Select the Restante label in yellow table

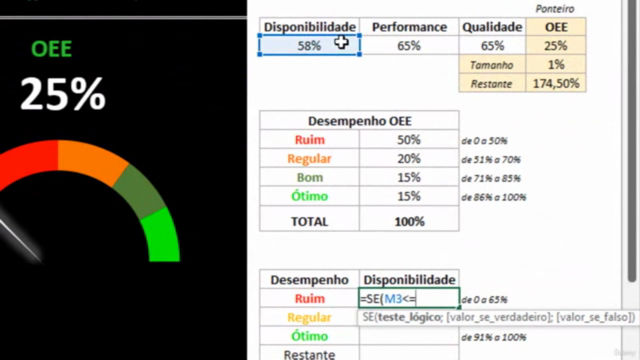pos(492,83)
